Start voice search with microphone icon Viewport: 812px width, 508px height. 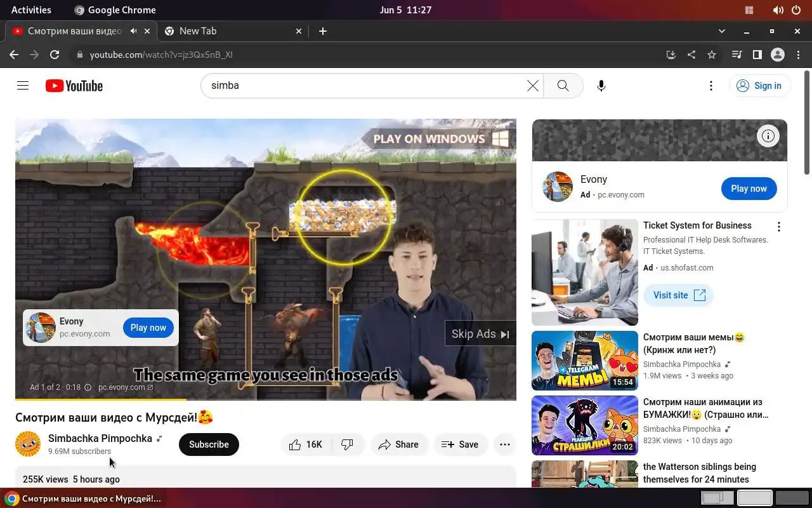click(601, 86)
